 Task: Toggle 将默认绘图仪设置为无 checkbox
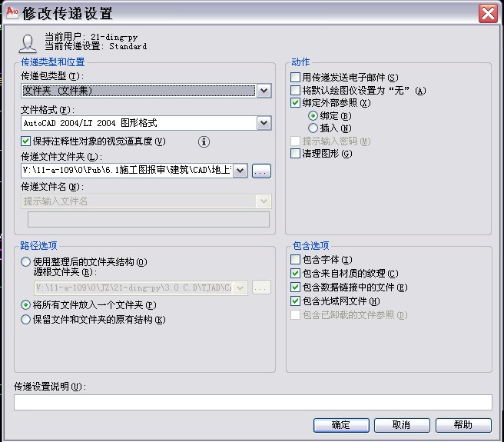pos(295,91)
